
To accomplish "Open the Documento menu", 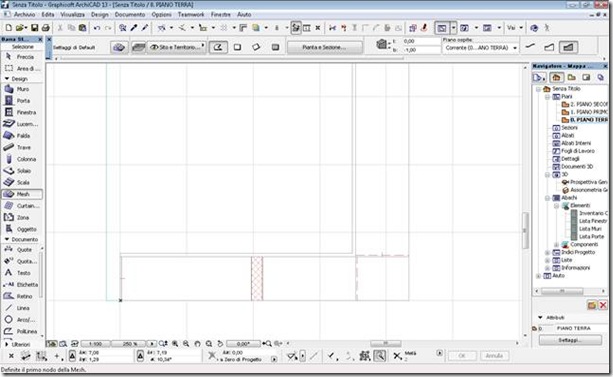I will (130, 14).
